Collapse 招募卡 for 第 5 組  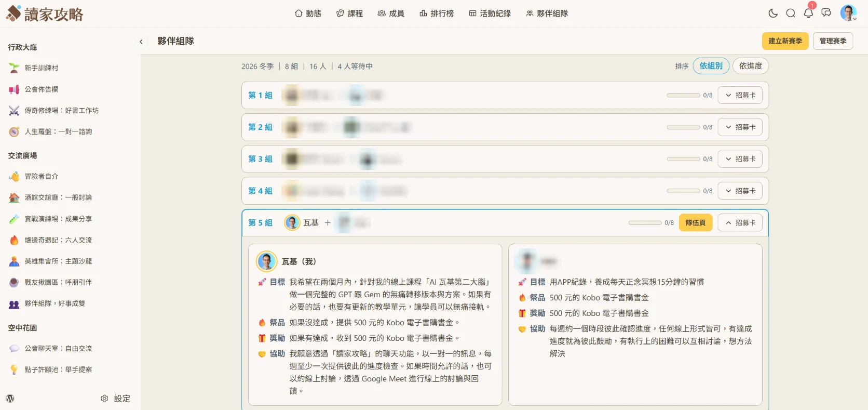pyautogui.click(x=740, y=222)
